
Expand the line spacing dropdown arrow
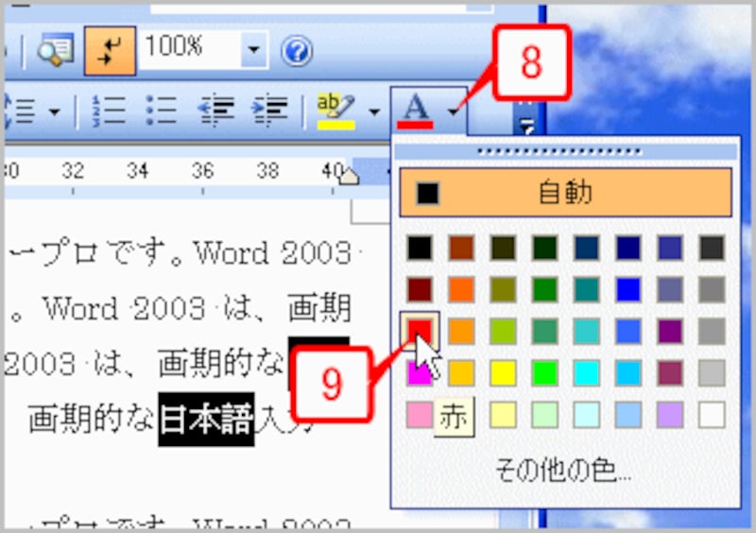(x=54, y=112)
